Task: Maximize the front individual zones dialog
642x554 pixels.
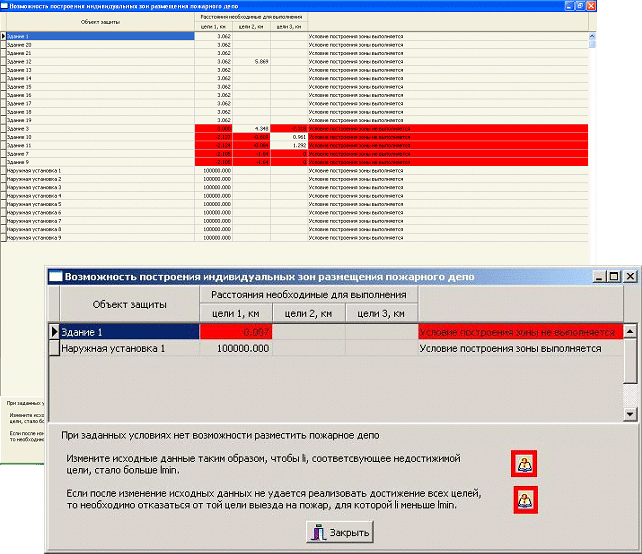Action: 614,277
